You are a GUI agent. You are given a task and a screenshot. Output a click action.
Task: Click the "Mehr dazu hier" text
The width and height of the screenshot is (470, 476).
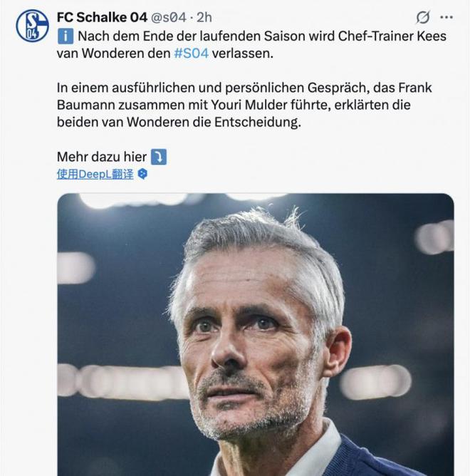click(x=101, y=157)
